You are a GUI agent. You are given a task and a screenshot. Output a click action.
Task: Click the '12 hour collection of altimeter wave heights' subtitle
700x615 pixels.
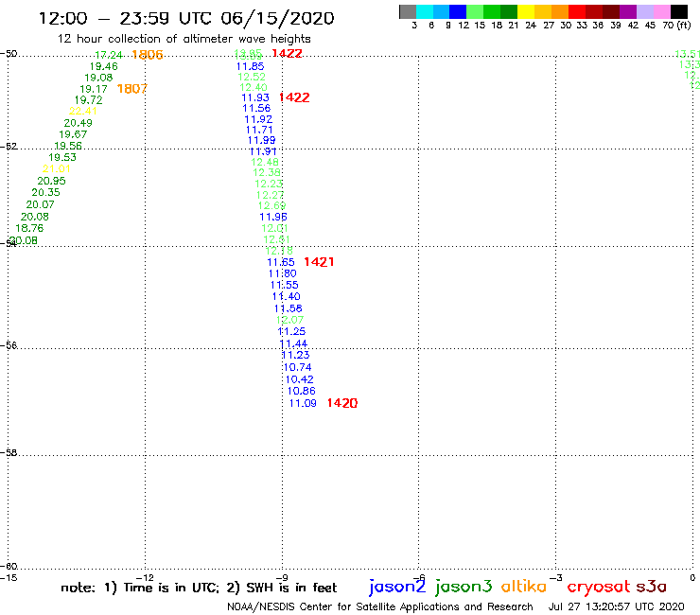(x=184, y=39)
